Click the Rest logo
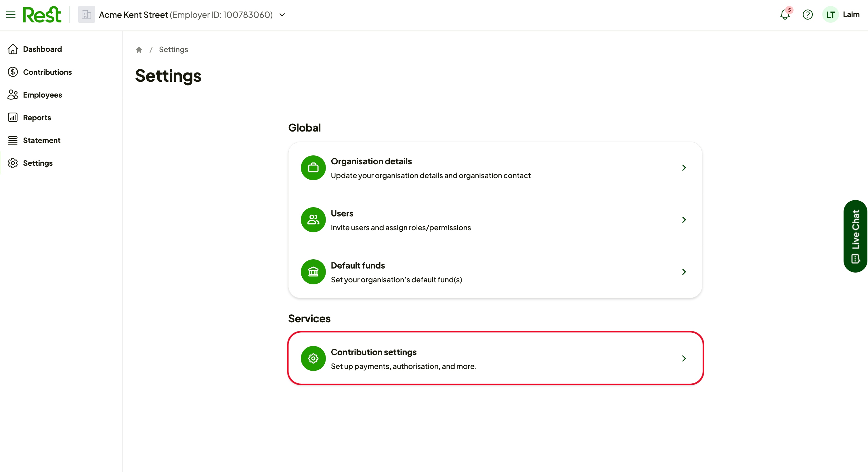868x472 pixels. [42, 14]
